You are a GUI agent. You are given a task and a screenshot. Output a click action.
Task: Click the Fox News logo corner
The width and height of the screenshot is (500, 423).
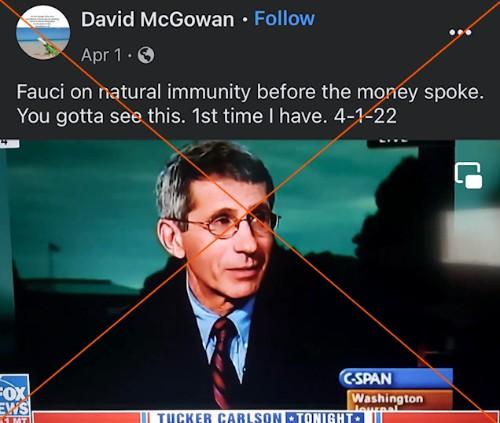click(x=14, y=398)
